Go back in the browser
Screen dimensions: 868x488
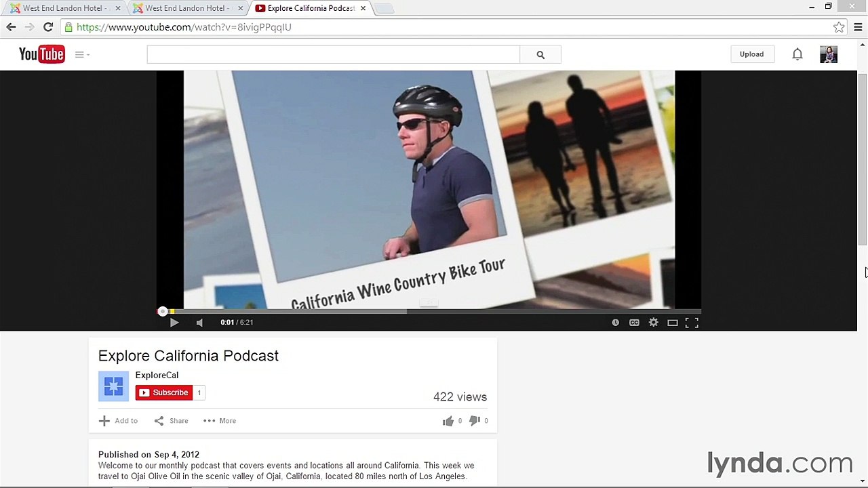click(11, 27)
